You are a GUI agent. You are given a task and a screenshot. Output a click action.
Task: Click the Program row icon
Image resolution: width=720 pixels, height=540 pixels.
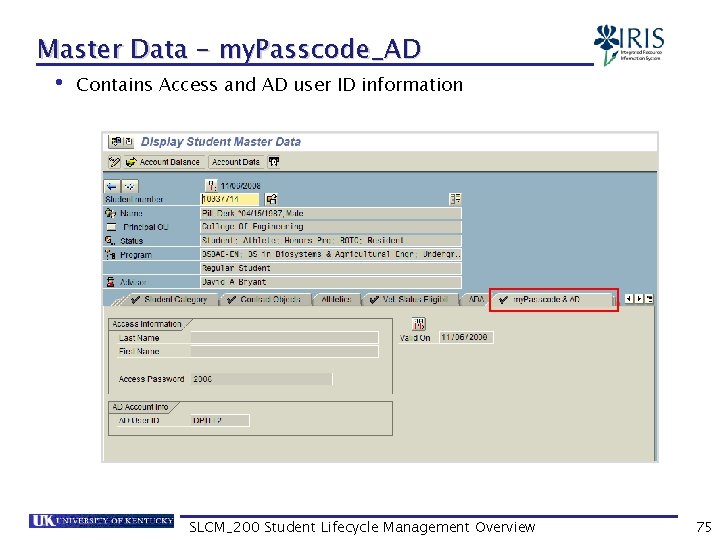tap(110, 254)
